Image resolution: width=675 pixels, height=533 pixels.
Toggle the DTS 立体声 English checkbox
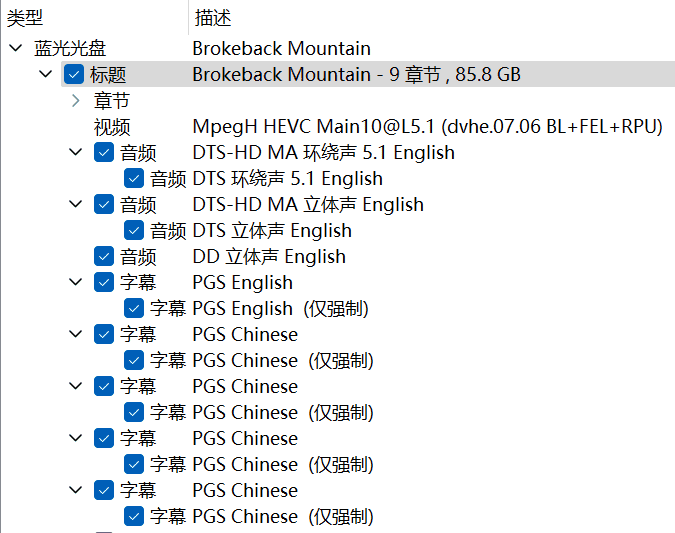[134, 231]
